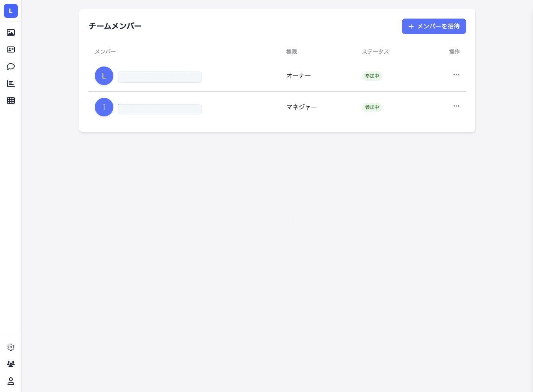The image size is (533, 392).
Task: Click the マネジャー role text
Action: coord(302,107)
